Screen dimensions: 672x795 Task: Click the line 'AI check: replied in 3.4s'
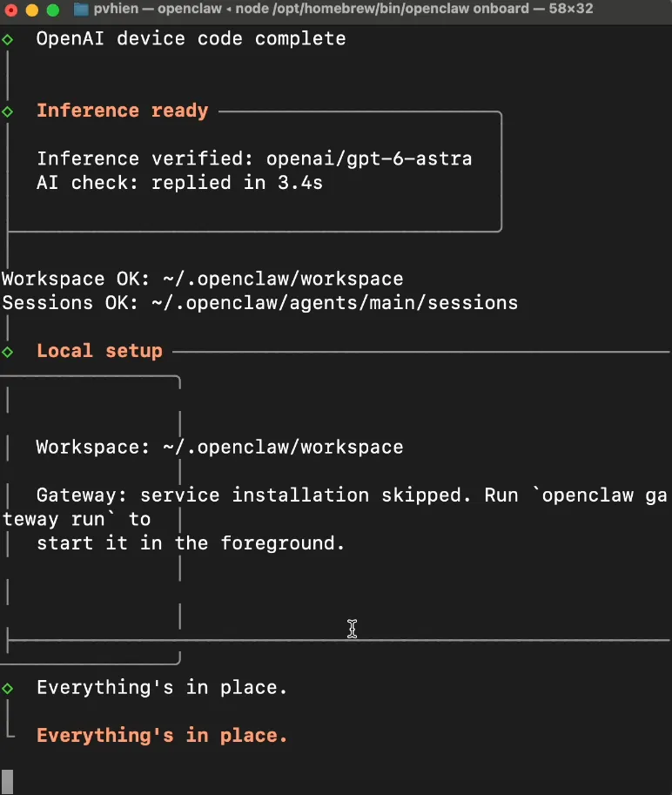point(179,183)
